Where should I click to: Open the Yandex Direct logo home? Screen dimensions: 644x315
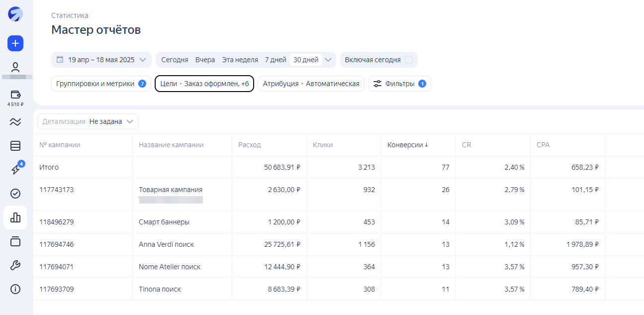pos(15,14)
